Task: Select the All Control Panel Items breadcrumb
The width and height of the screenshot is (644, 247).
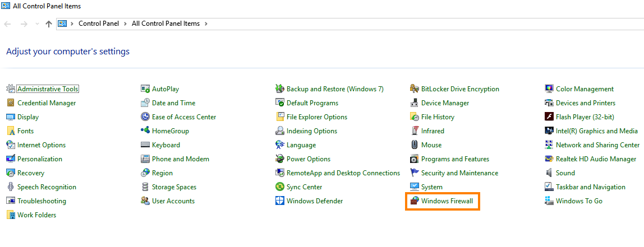Action: [x=165, y=24]
